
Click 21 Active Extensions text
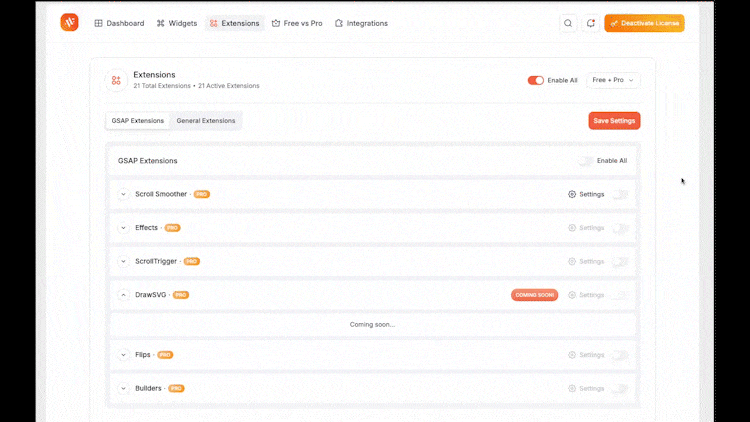pos(229,86)
